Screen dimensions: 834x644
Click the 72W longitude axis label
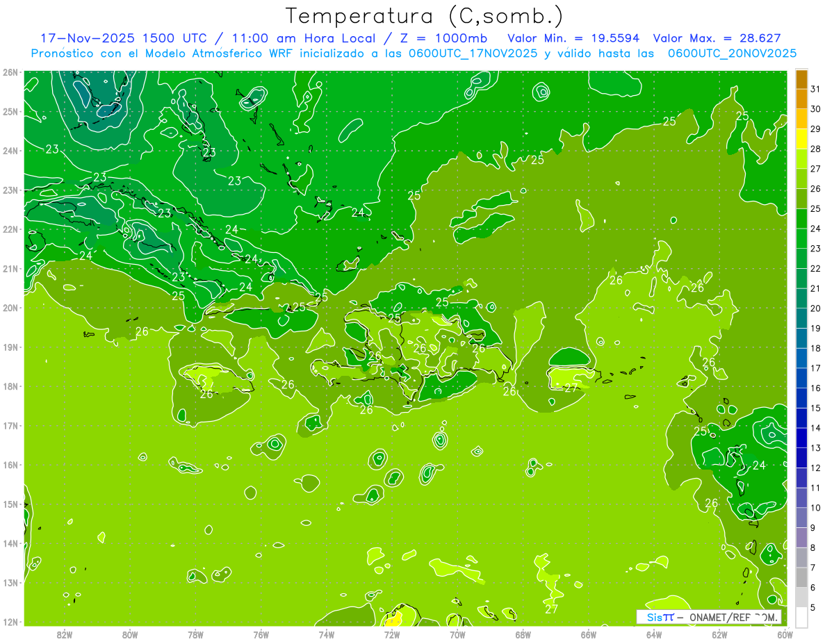click(x=392, y=634)
